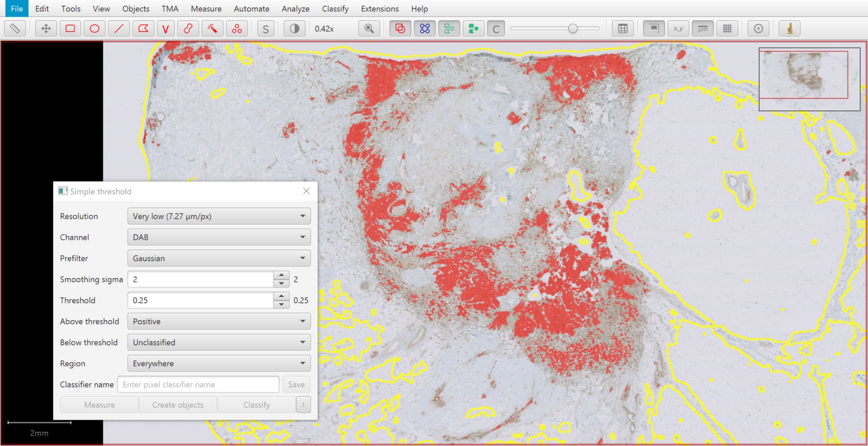Decrease Smoothing sigma with down arrow
The height and width of the screenshot is (446, 868).
tap(281, 284)
